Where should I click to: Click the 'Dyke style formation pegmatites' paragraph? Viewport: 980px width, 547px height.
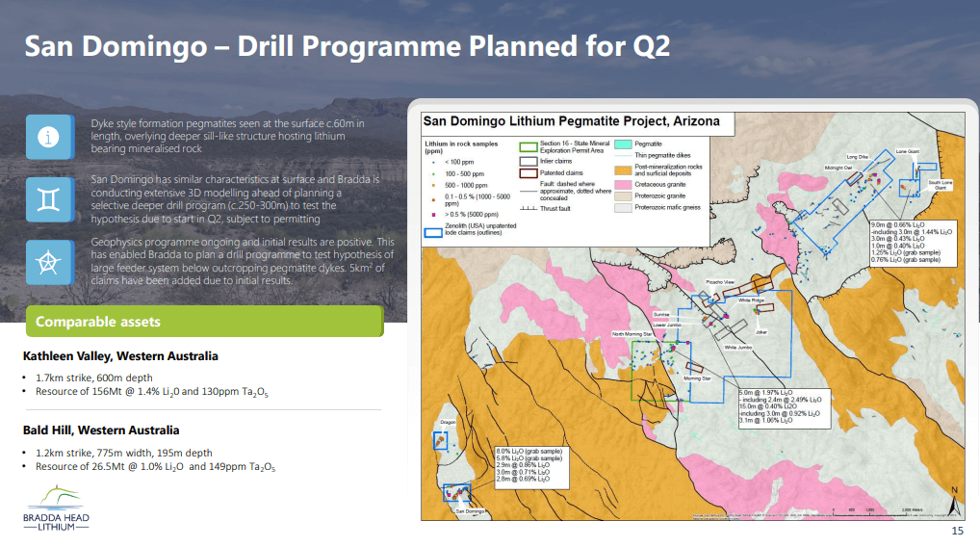[227, 137]
